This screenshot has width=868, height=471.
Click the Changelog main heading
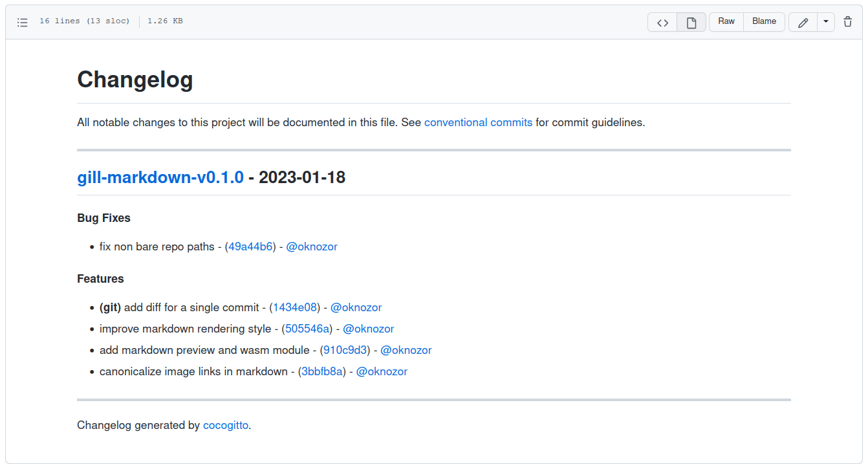(x=135, y=80)
